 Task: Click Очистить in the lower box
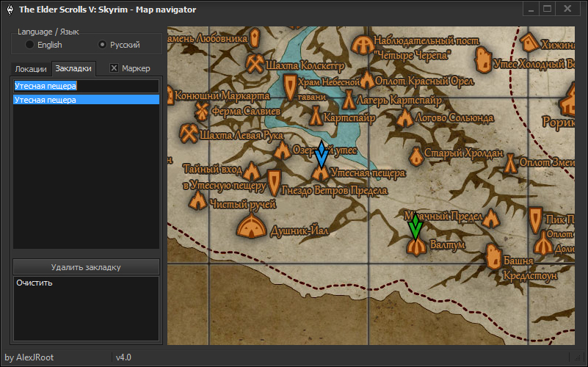[x=34, y=283]
